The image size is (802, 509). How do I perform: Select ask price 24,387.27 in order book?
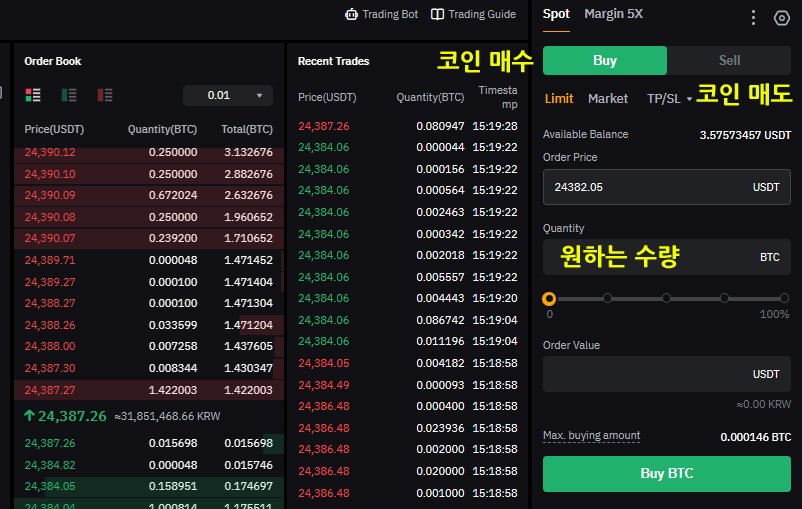[50, 390]
